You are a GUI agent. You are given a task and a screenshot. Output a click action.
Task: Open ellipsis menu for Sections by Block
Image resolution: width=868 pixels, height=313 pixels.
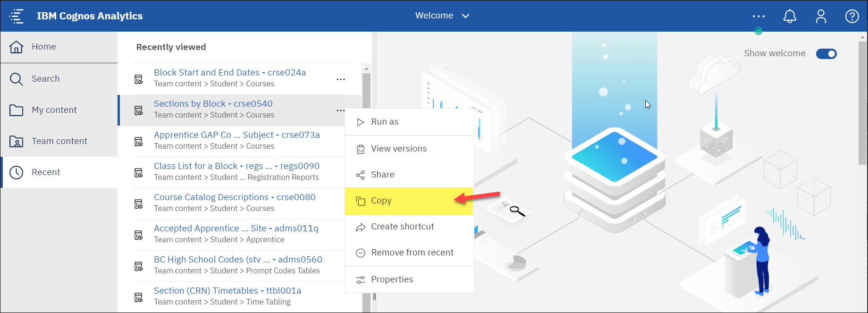(341, 110)
